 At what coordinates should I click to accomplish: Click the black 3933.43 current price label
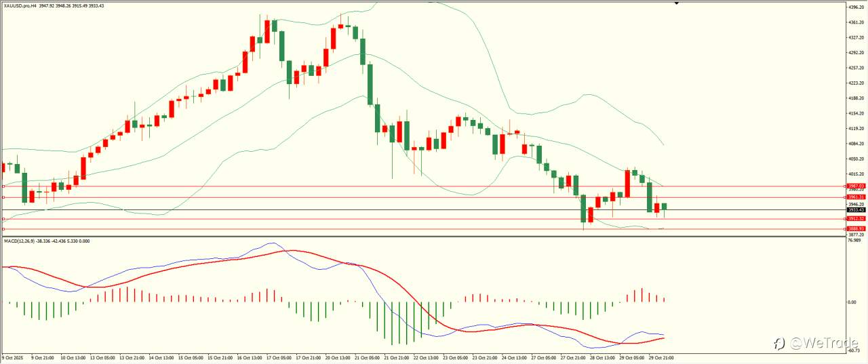856,210
